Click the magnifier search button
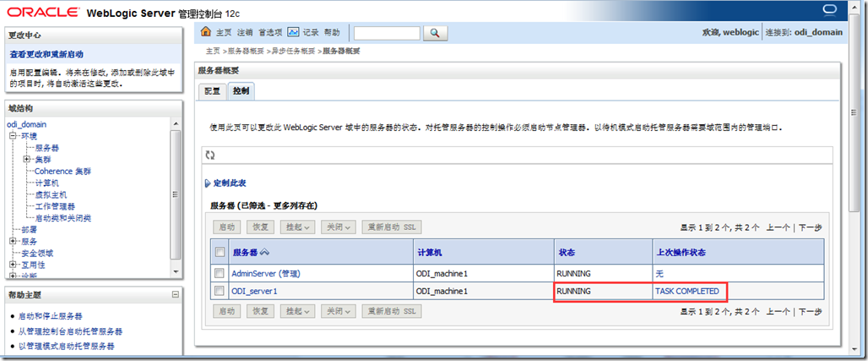868x361 pixels. pos(435,33)
